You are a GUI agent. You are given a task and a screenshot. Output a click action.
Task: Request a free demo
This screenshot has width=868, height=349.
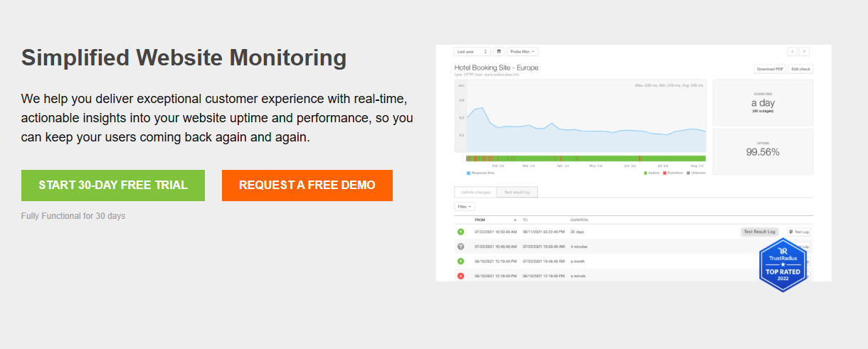pos(307,186)
